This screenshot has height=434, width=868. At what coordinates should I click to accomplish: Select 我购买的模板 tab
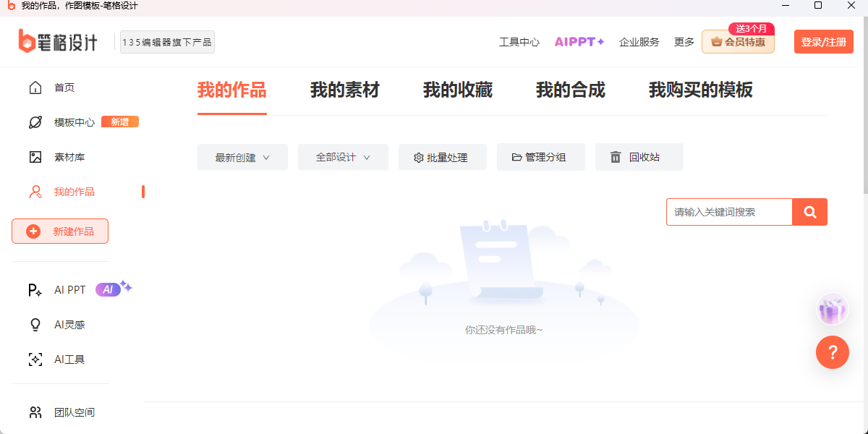[x=700, y=90]
